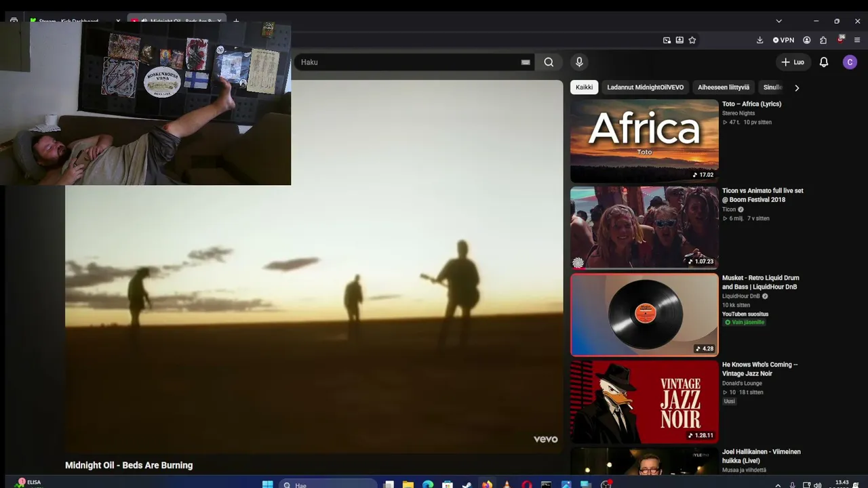Open the VLC cone icon in the taskbar
The image size is (868, 488).
click(507, 485)
